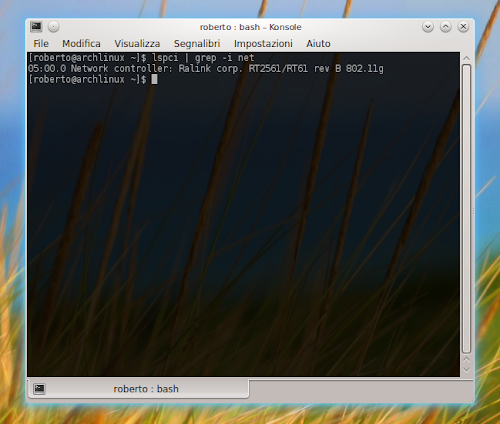The image size is (500, 424).
Task: Select the "roberto : bash" tab
Action: [x=139, y=389]
